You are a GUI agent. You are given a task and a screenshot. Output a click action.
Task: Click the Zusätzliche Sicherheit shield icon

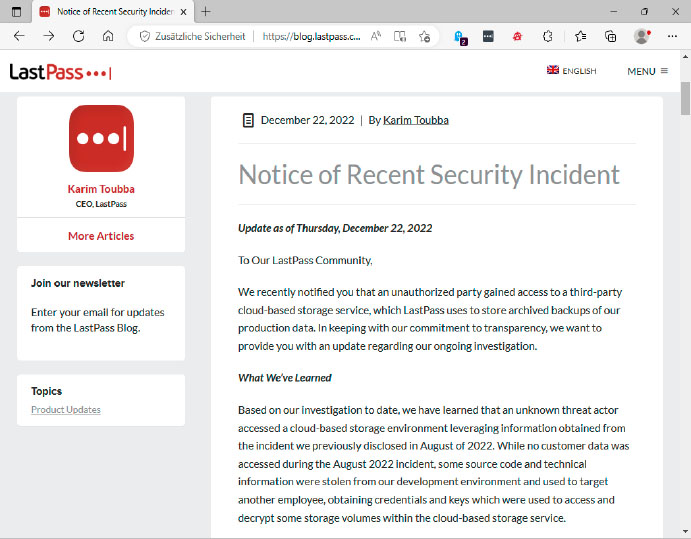pyautogui.click(x=145, y=36)
